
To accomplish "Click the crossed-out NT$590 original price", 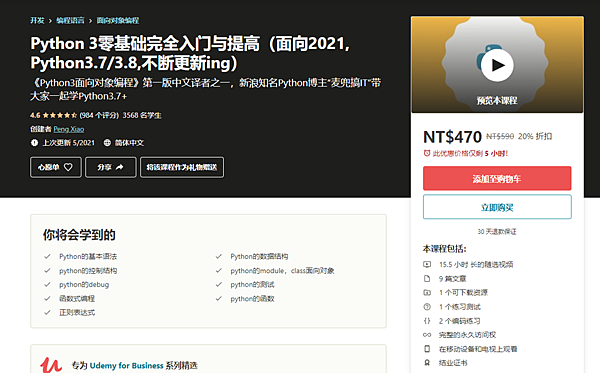I will (500, 136).
